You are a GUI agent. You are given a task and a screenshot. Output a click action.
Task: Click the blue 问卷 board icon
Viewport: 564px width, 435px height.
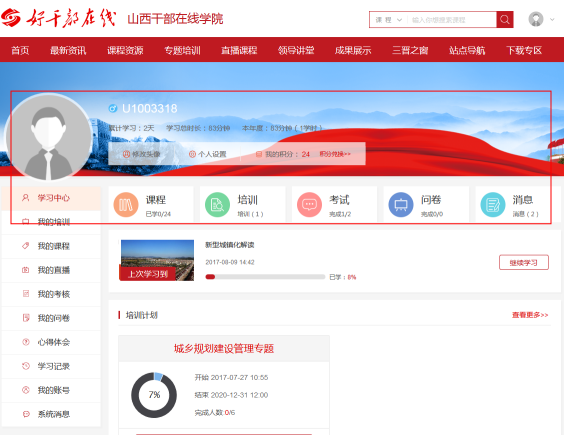[401, 205]
